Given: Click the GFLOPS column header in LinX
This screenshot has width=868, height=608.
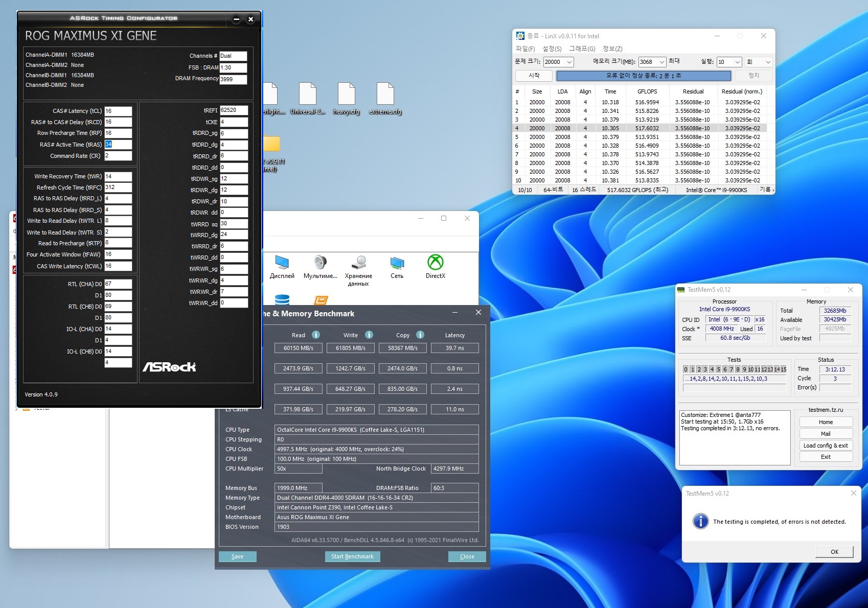Looking at the screenshot, I should coord(647,91).
